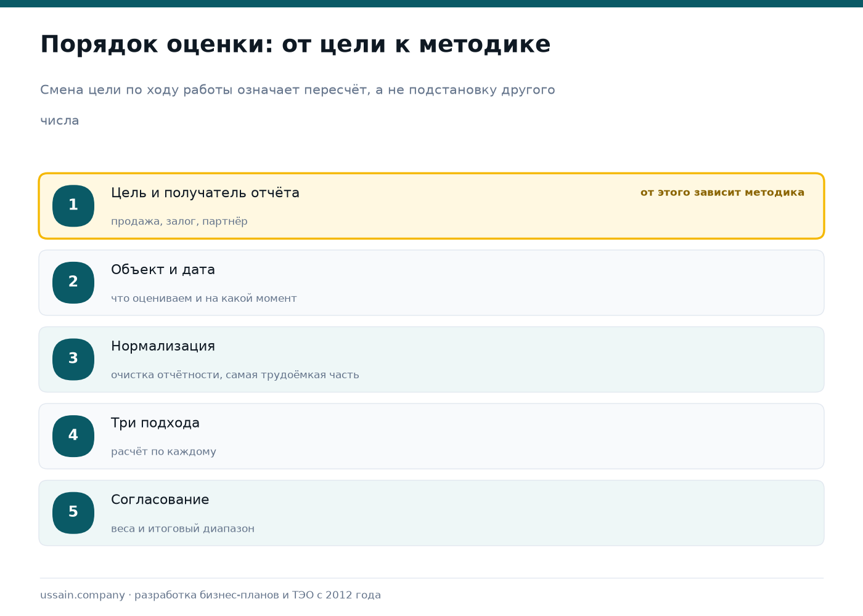Click the subtitle line starting 'Смена цели по ходу'
Screen dimensions: 863x616
click(298, 90)
